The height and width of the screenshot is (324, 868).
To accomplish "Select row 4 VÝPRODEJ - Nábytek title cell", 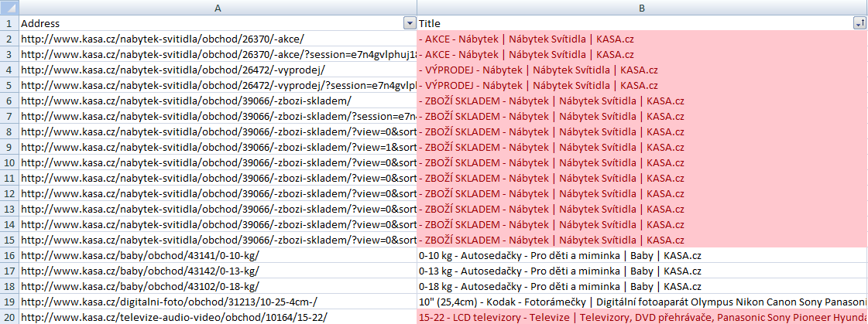I will [x=642, y=70].
